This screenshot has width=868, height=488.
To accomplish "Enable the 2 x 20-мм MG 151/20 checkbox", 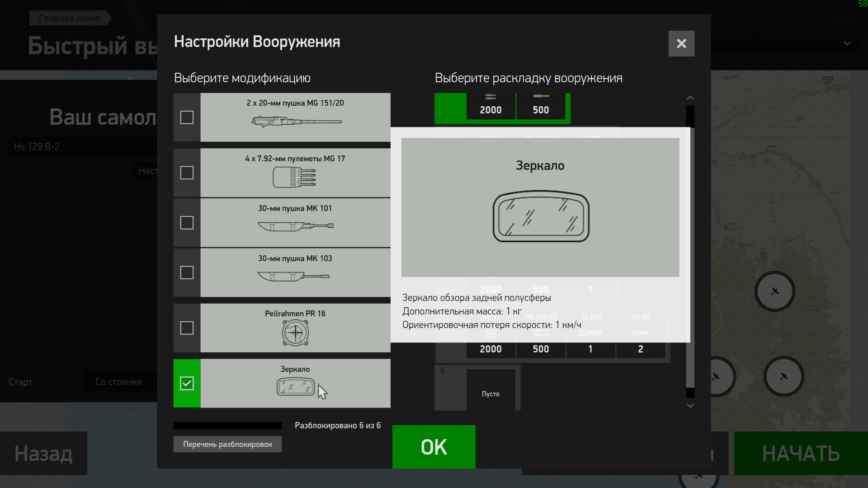I will 187,117.
